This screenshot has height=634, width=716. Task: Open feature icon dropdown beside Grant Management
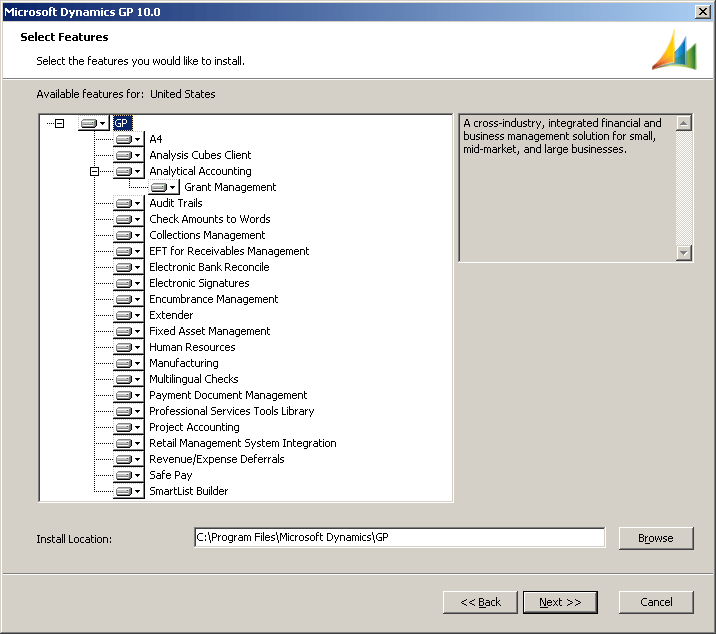click(163, 187)
